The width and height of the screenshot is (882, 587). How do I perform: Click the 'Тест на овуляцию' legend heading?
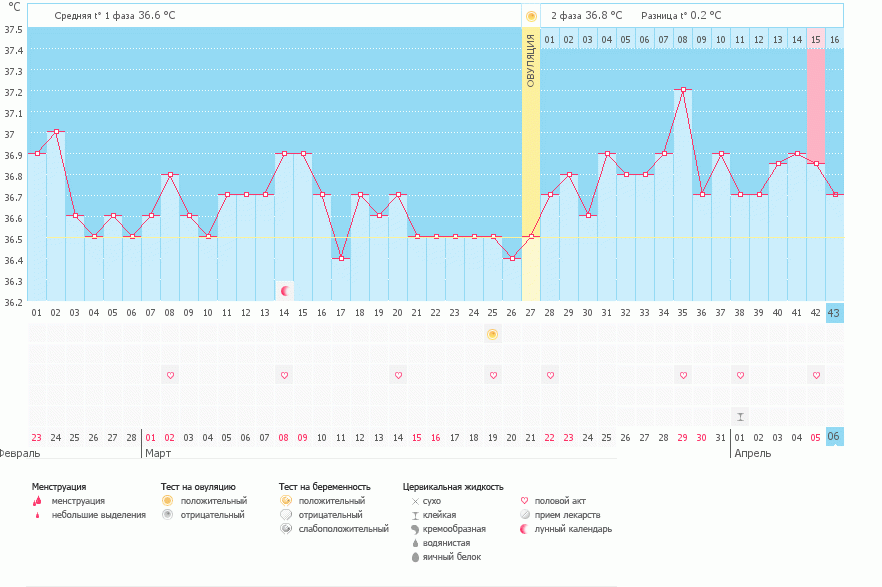coord(198,487)
